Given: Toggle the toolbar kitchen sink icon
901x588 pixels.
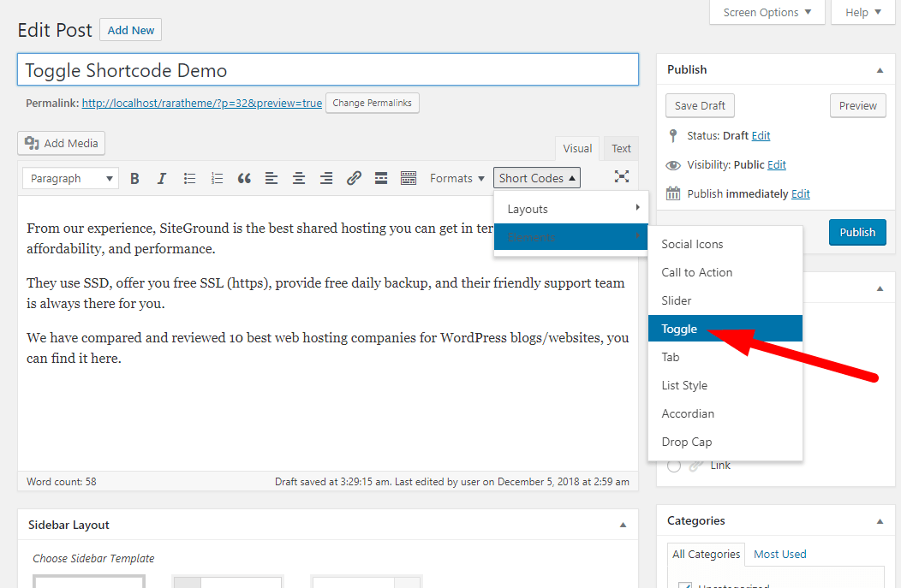Looking at the screenshot, I should click(x=409, y=178).
